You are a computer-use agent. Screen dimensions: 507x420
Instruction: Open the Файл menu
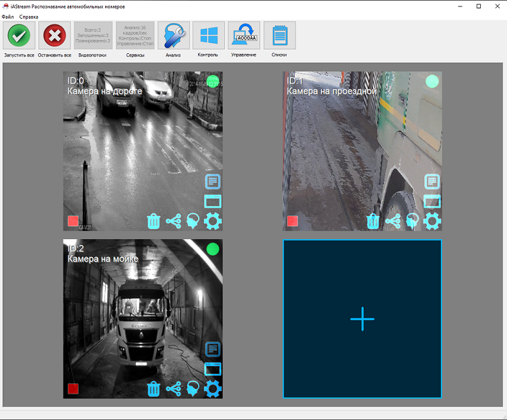pos(8,17)
